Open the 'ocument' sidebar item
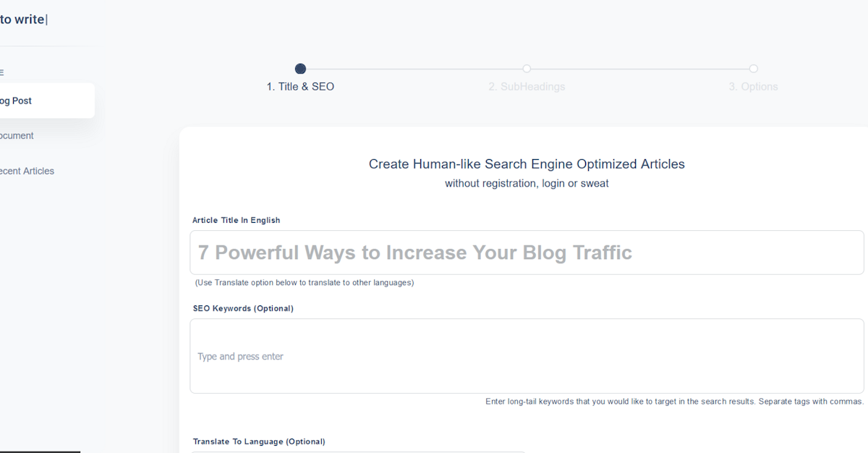 click(17, 135)
